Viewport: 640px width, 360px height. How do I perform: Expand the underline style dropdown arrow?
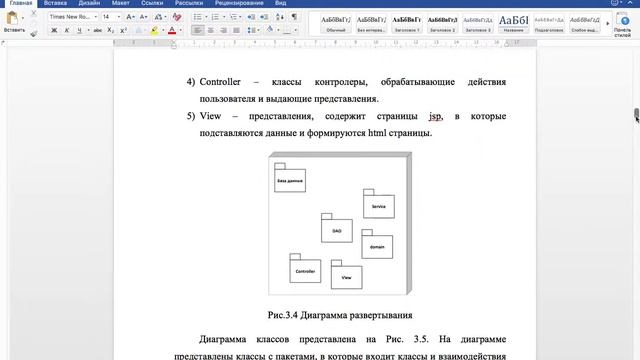pos(88,31)
